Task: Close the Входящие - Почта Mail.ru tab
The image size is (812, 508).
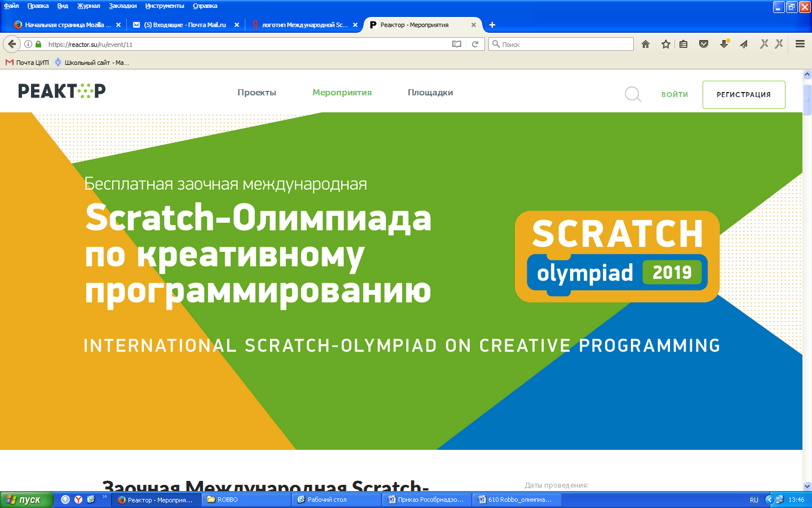Action: click(x=237, y=25)
